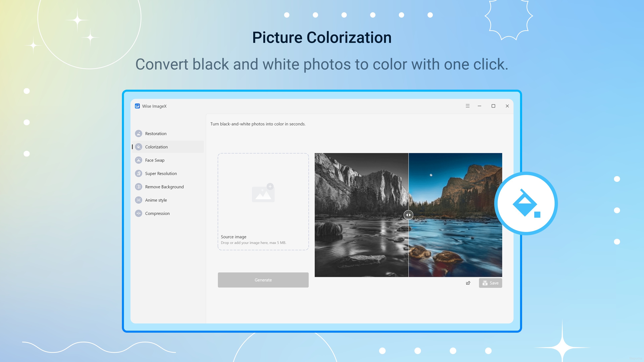644x362 pixels.
Task: Click the Super Resolution sidebar icon
Action: click(139, 173)
